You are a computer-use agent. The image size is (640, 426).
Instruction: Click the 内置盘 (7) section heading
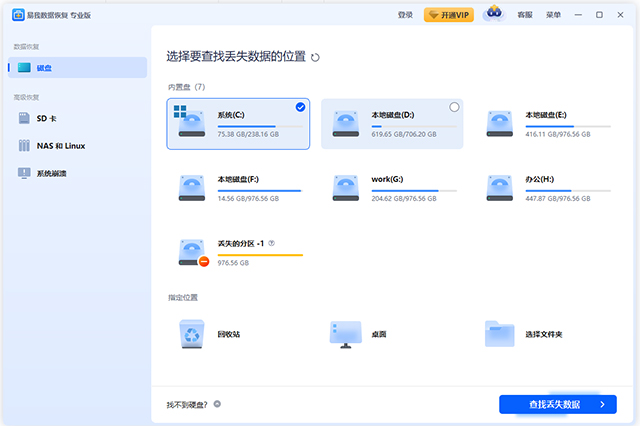point(187,87)
